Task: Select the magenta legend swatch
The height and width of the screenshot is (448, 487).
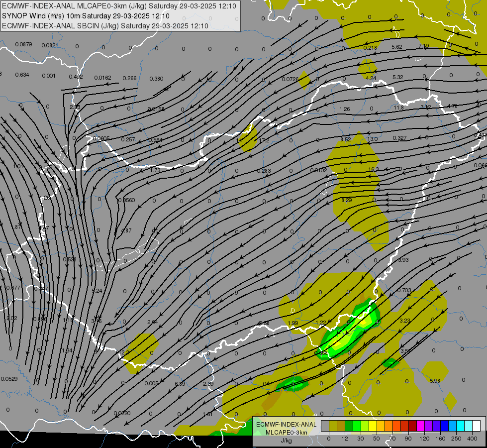Action: tap(421, 426)
